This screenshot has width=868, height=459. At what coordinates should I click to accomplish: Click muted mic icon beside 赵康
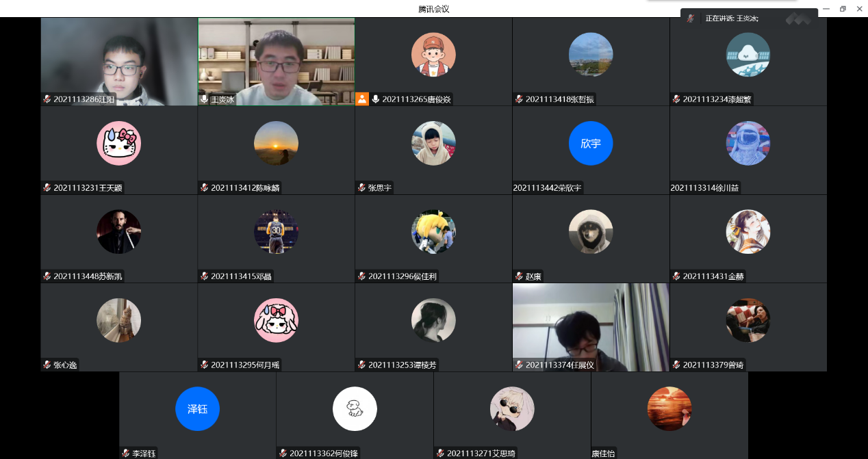519,276
